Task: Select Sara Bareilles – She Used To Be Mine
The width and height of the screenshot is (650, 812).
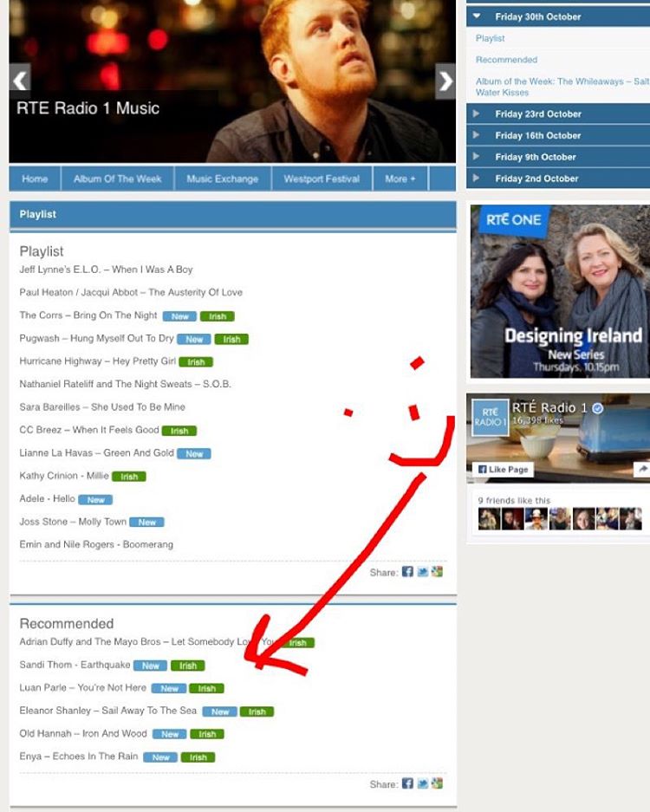Action: point(102,407)
